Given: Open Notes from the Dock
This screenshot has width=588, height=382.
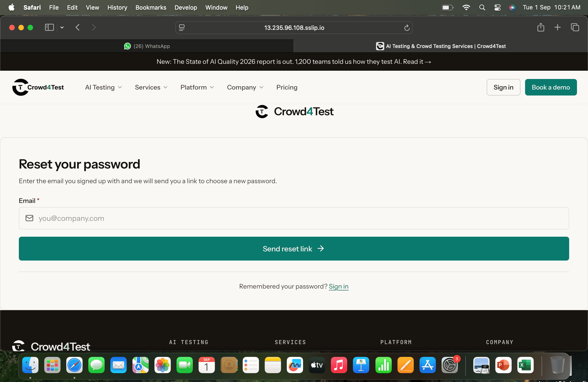Looking at the screenshot, I should [x=273, y=365].
